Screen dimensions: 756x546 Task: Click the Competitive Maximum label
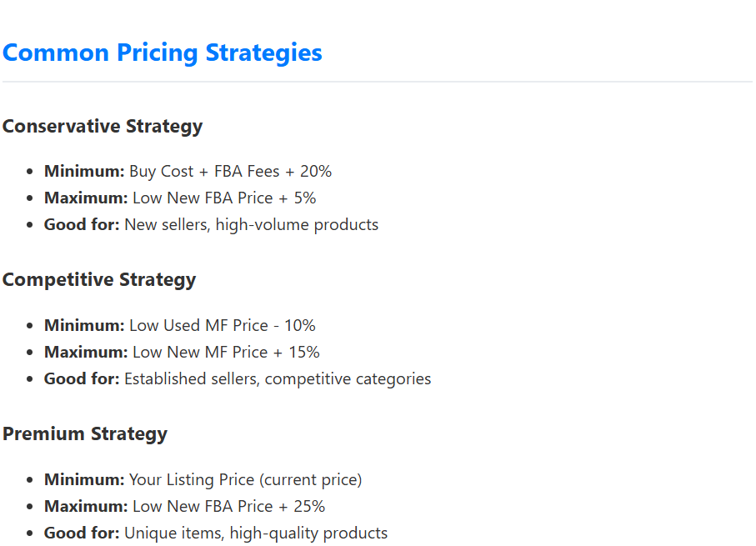tap(86, 352)
